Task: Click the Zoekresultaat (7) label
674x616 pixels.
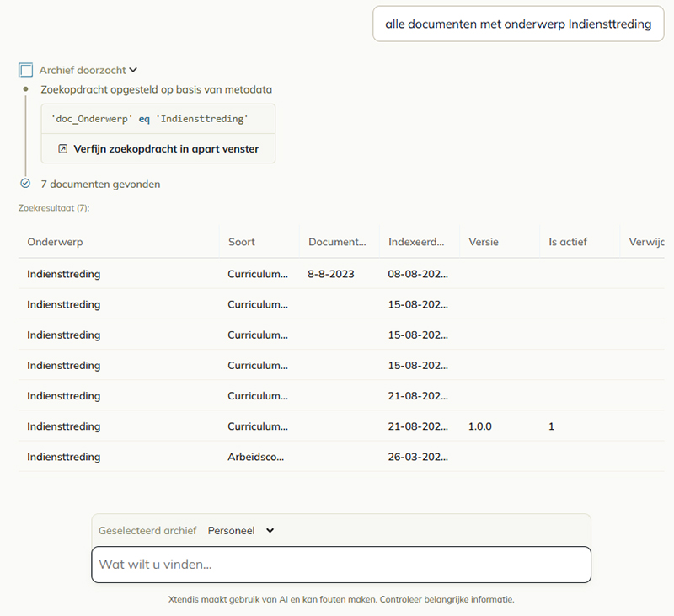Action: [x=54, y=208]
